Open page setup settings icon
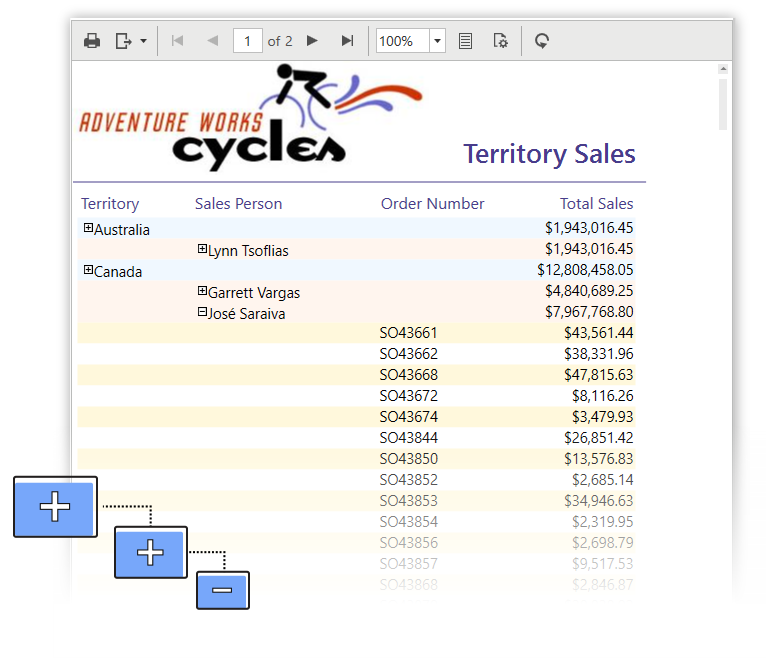This screenshot has height=659, width=780. pos(501,41)
